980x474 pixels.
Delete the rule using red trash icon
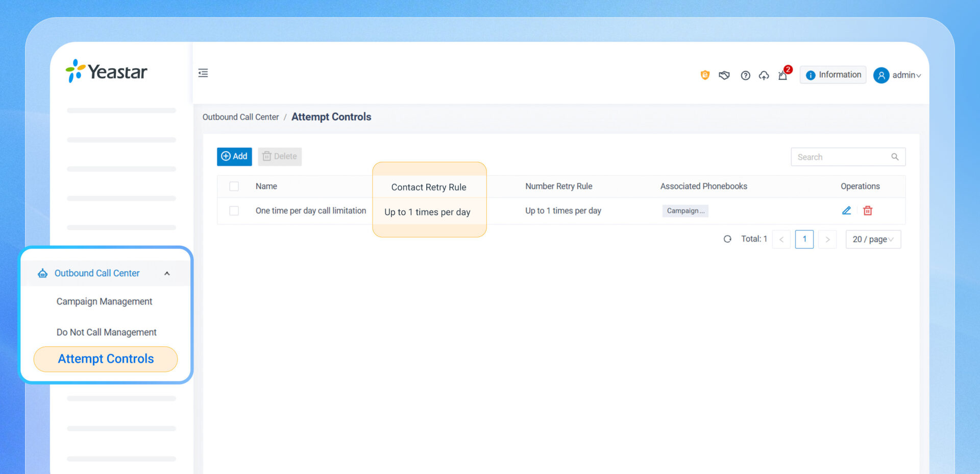point(868,210)
